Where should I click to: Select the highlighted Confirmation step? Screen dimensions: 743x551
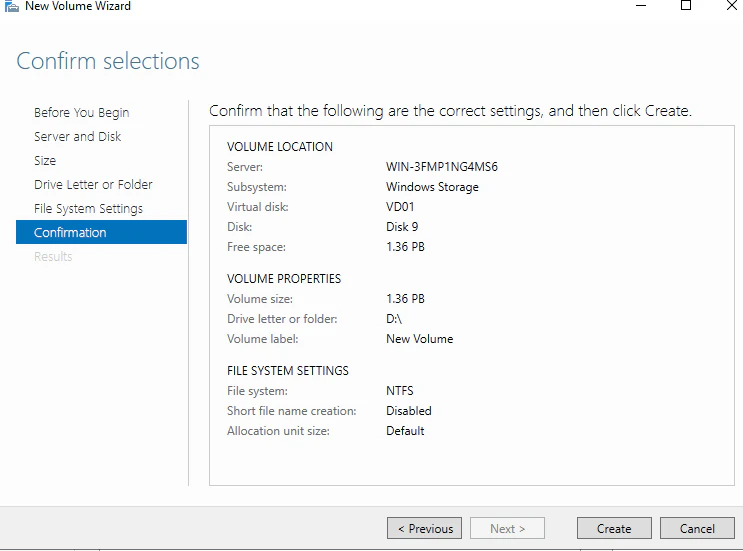(101, 232)
